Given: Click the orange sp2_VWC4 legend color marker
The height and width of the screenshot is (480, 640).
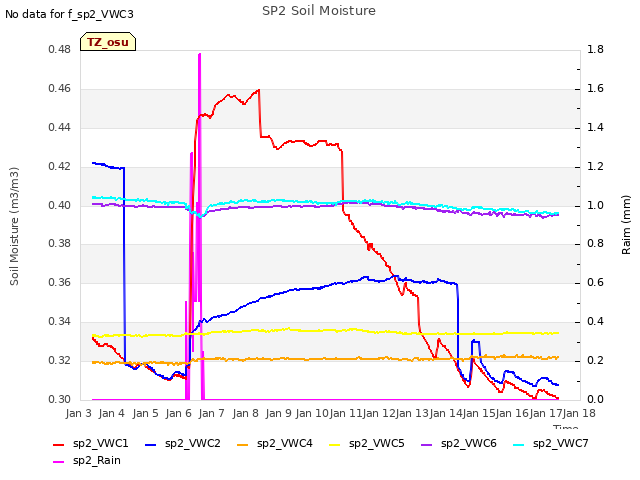Looking at the screenshot, I should pos(243,444).
